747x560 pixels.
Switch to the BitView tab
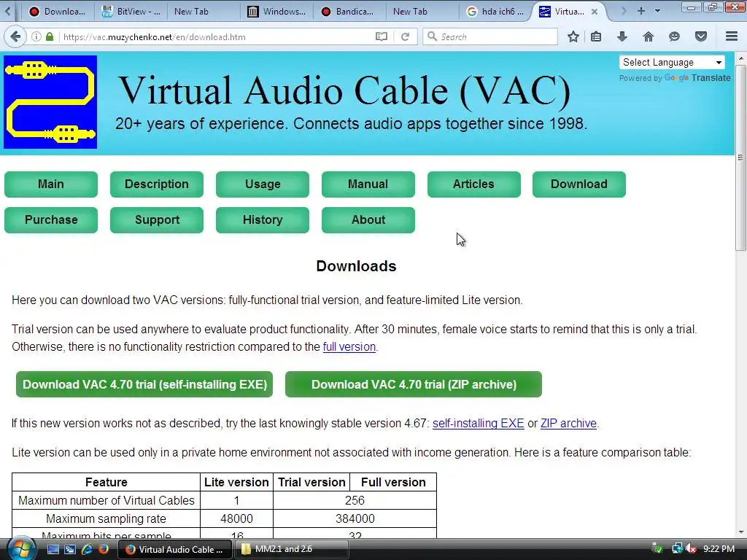click(x=132, y=12)
